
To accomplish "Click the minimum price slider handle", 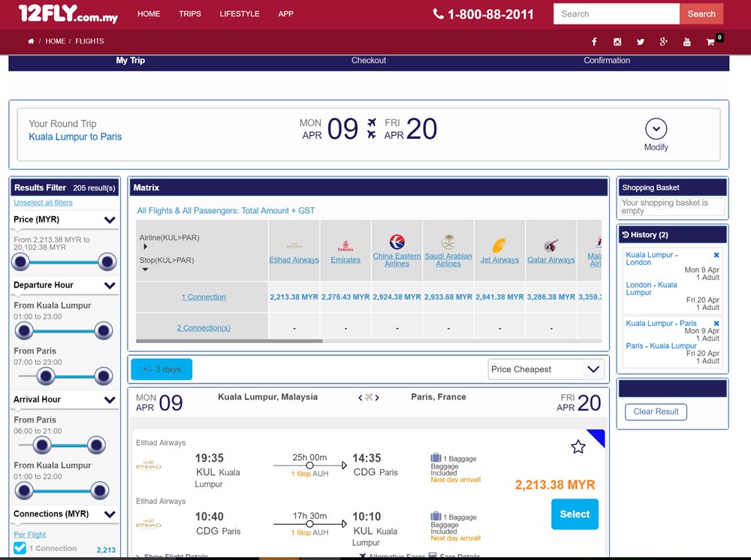I will tap(20, 262).
